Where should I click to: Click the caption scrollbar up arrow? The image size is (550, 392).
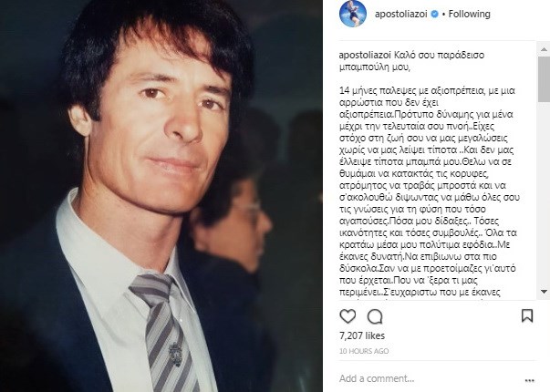(544, 50)
